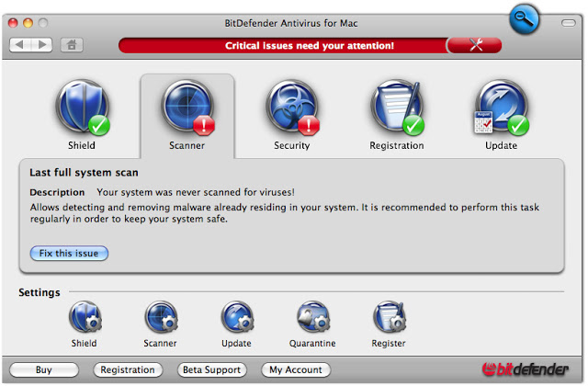
Task: Click the Home toolbar button
Action: (72, 45)
